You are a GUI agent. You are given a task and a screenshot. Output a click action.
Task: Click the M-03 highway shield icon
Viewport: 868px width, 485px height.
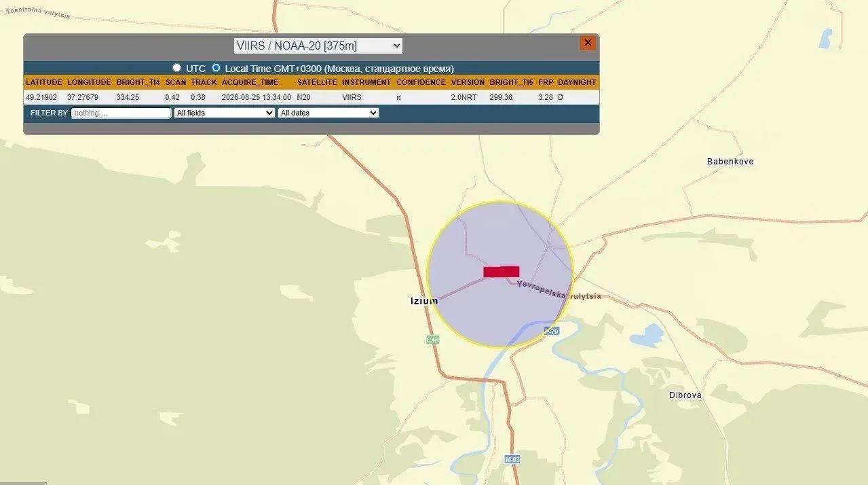[x=512, y=459]
